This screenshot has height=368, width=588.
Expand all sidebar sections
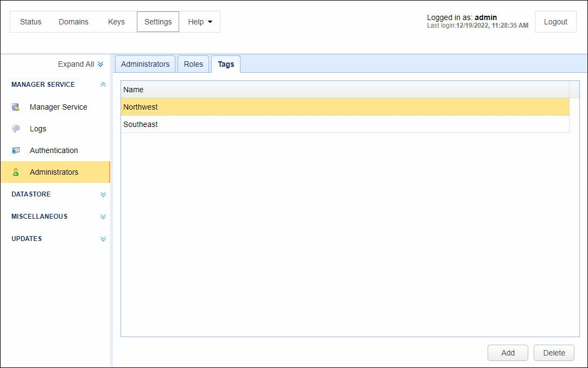(80, 64)
